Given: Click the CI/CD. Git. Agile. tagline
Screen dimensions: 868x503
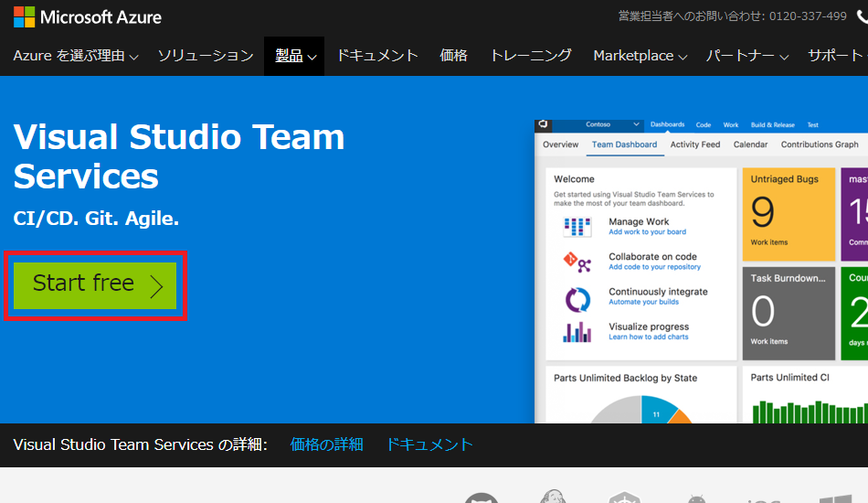Looking at the screenshot, I should click(96, 219).
